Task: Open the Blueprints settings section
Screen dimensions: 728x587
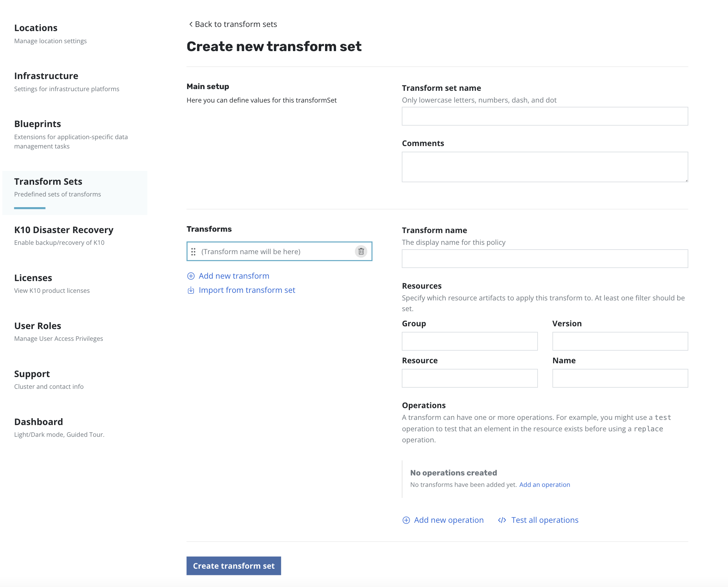Action: [x=38, y=124]
